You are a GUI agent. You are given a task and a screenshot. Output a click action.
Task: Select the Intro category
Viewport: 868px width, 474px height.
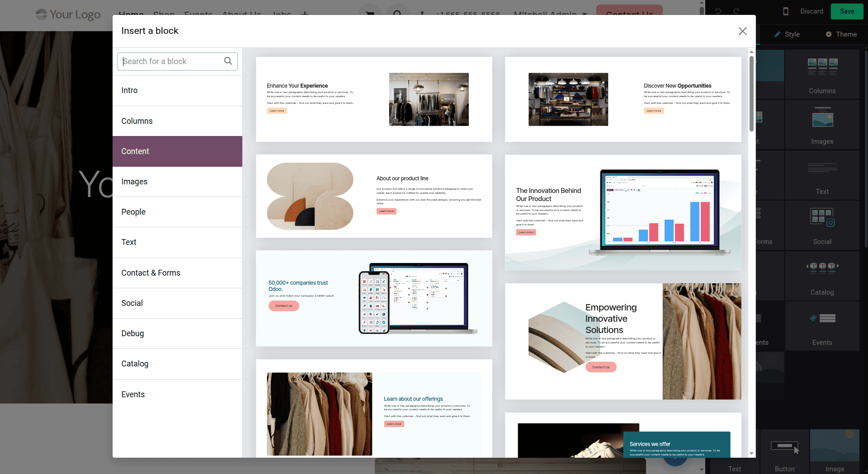tap(177, 90)
